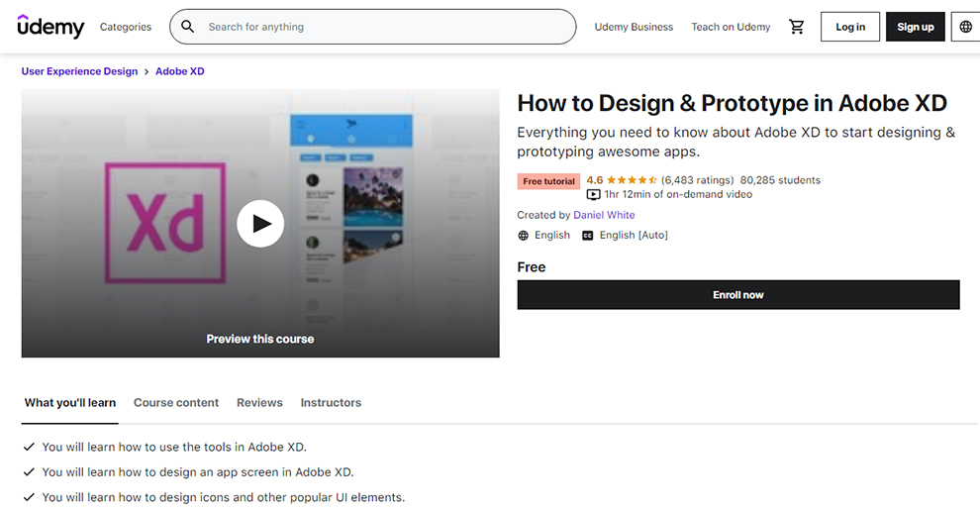Screen dimensions: 980x511
Task: Open Teach on Udemy link
Action: pyautogui.click(x=731, y=27)
